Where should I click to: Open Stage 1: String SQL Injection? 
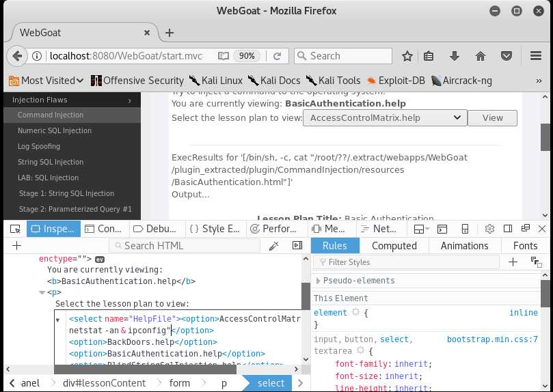click(x=72, y=193)
